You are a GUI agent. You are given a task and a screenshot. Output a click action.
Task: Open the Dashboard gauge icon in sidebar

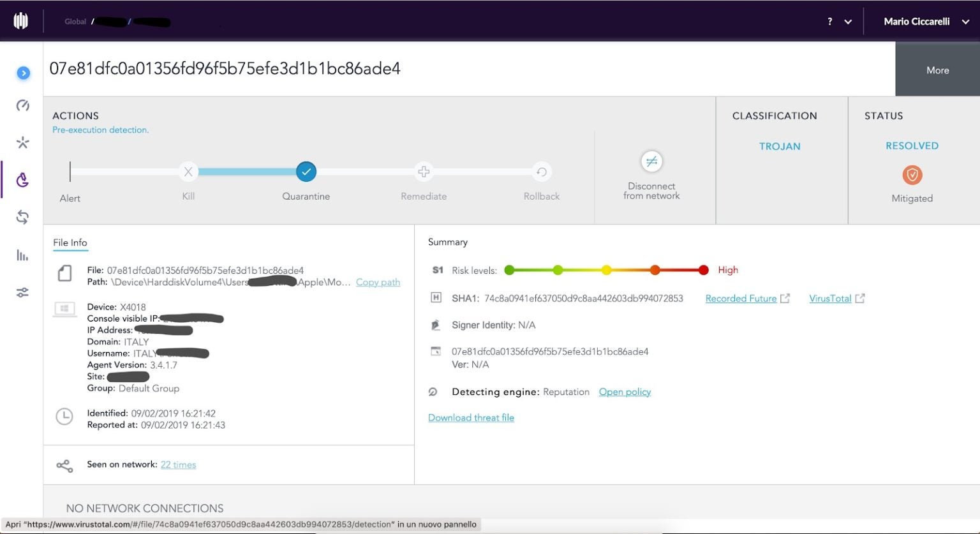pos(23,105)
